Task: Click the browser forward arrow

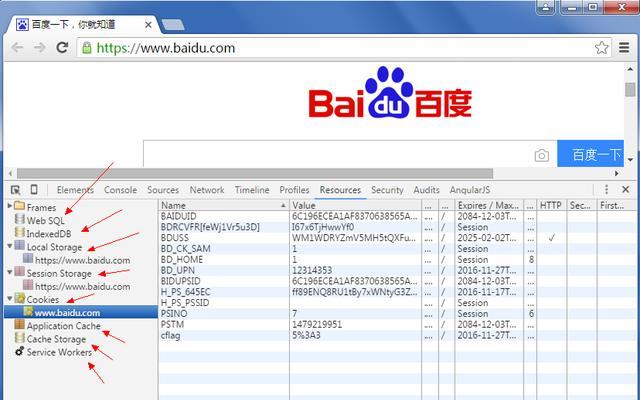Action: coord(40,48)
